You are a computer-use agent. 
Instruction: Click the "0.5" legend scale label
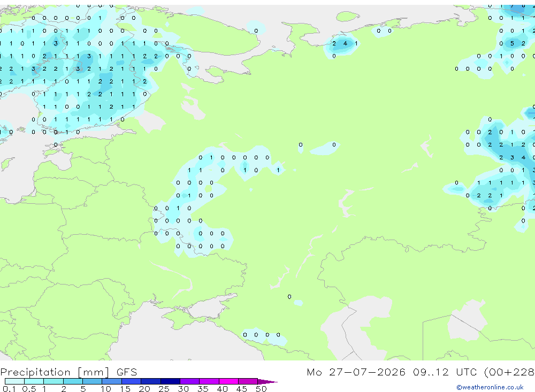coord(29,389)
